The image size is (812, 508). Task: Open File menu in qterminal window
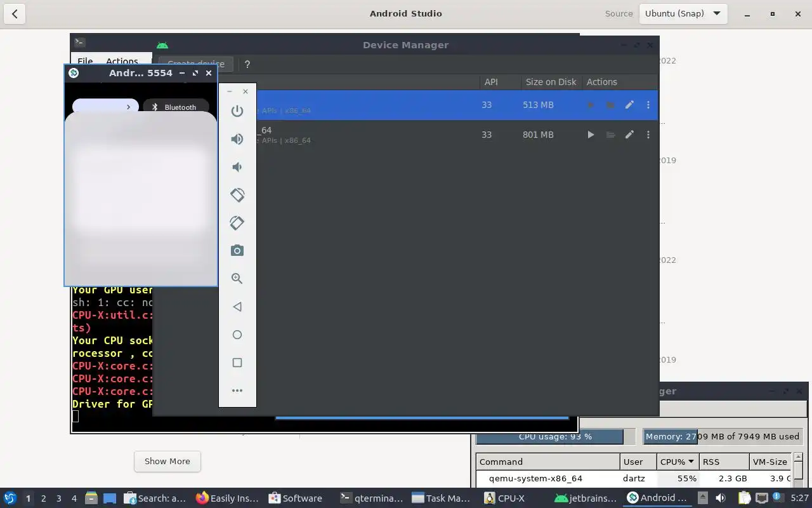pos(85,61)
